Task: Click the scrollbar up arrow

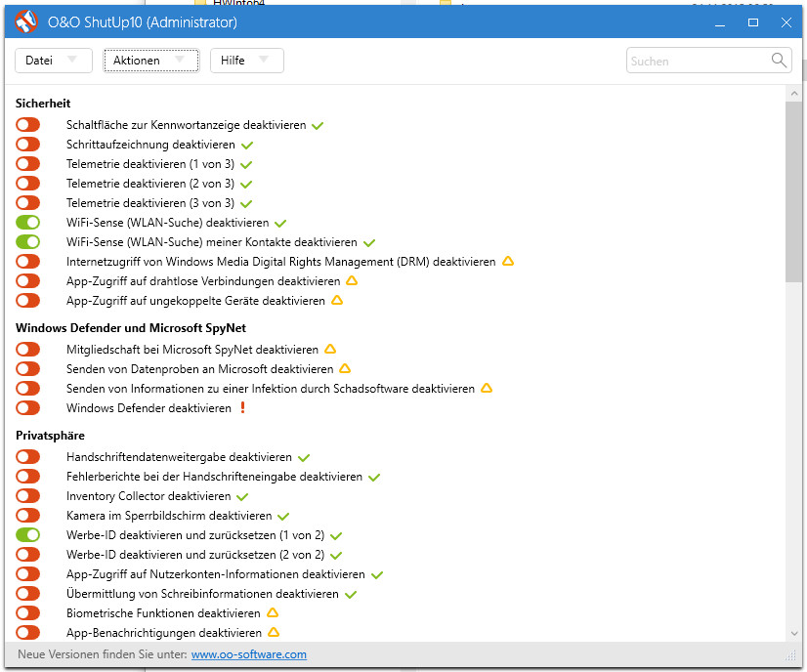Action: [794, 94]
